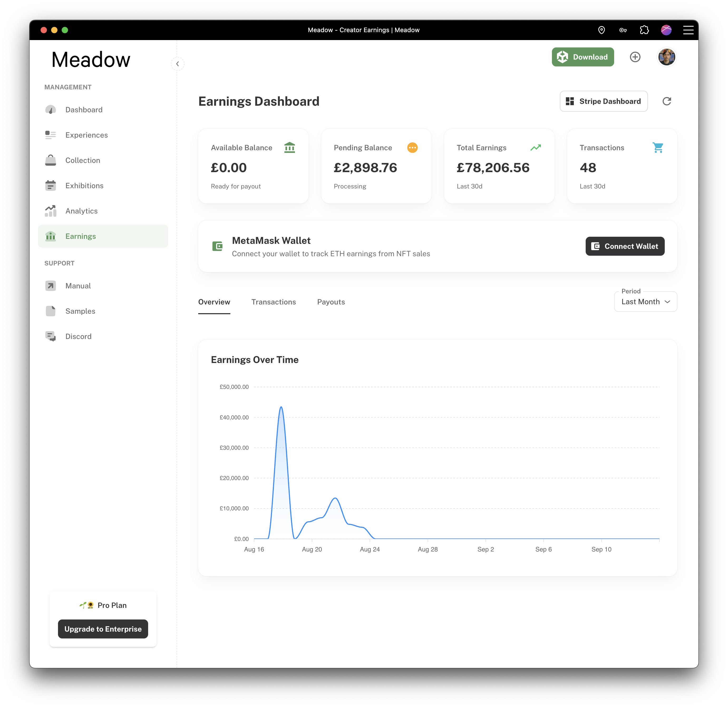Open Analytics from the sidebar
Screen dimensions: 728x707
(x=81, y=211)
